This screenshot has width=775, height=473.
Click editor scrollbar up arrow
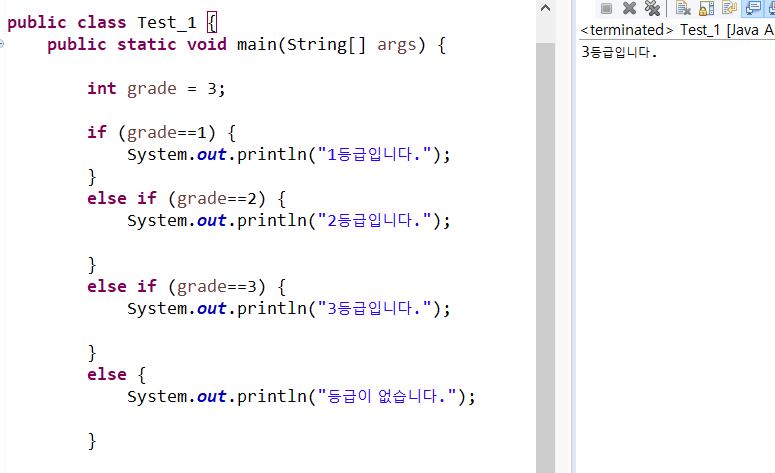pyautogui.click(x=545, y=8)
